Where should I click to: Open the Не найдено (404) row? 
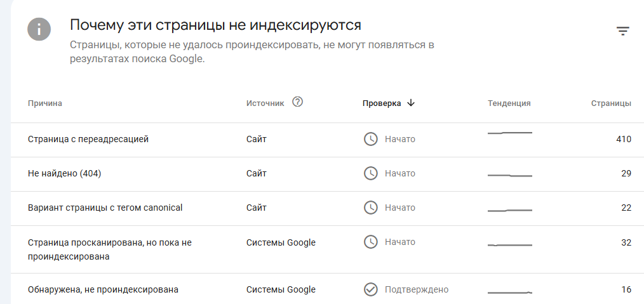click(65, 173)
